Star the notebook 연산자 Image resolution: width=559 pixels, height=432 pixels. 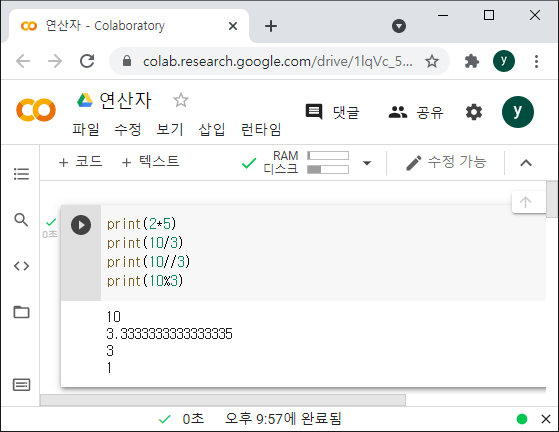tap(181, 100)
